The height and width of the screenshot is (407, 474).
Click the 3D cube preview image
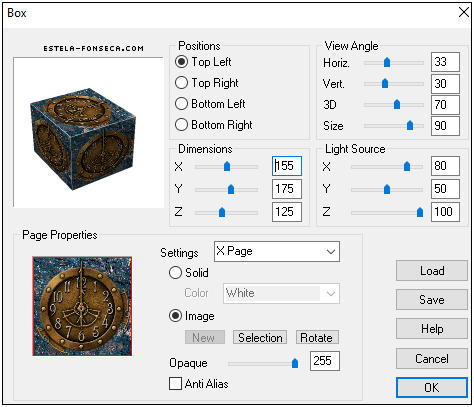[x=82, y=139]
